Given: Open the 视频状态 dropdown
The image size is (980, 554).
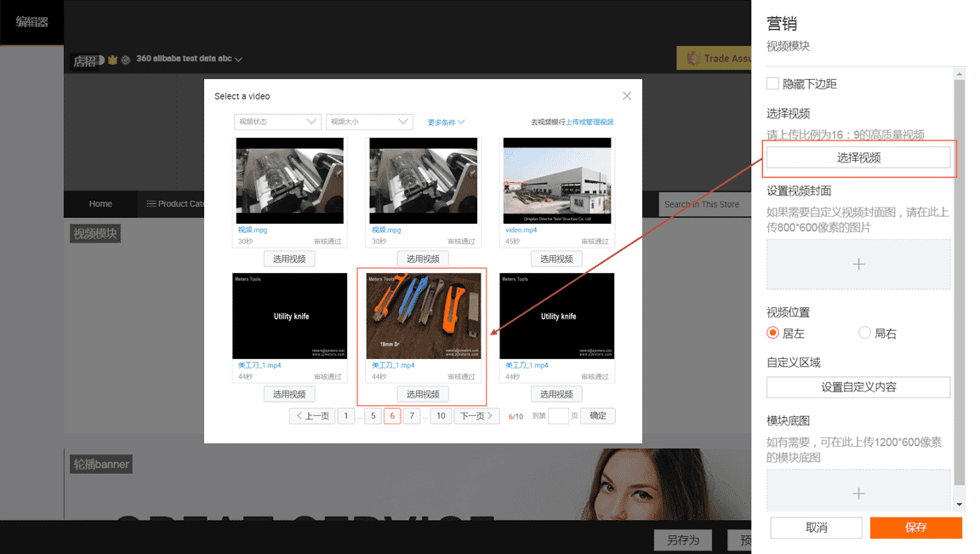Looking at the screenshot, I should click(x=277, y=122).
